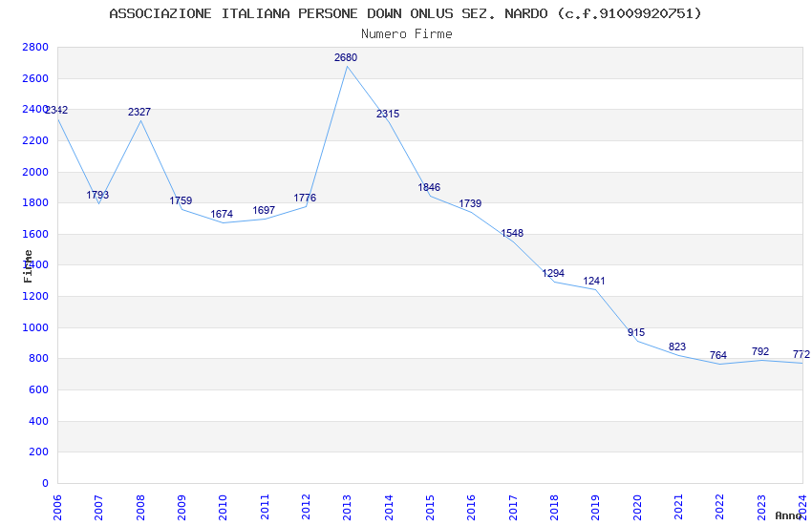812x525 pixels.
Task: Click the y-axis value 0
Action: coord(45,483)
